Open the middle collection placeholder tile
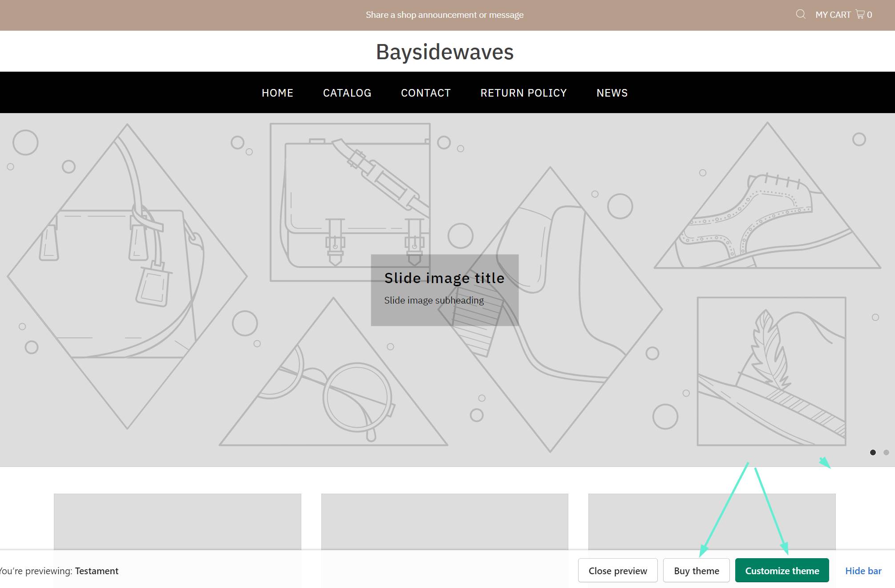This screenshot has height=588, width=895. tap(444, 521)
